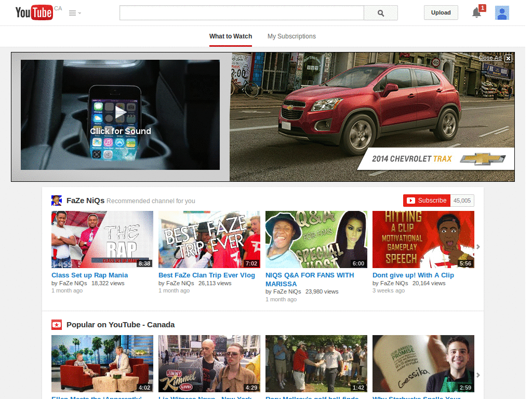Open the Class Set up Rap Mania title
The height and width of the screenshot is (399, 532).
point(89,275)
